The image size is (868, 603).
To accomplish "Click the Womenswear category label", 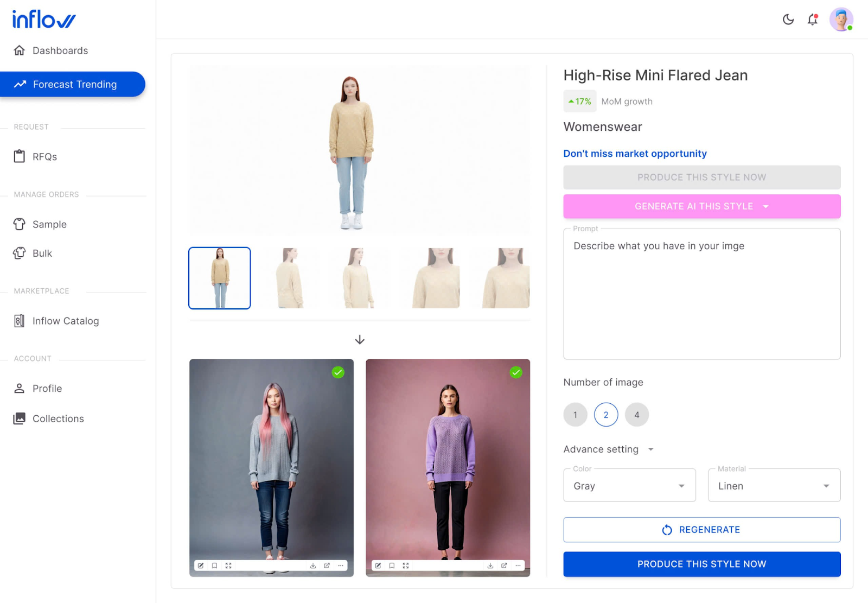I will click(x=603, y=127).
